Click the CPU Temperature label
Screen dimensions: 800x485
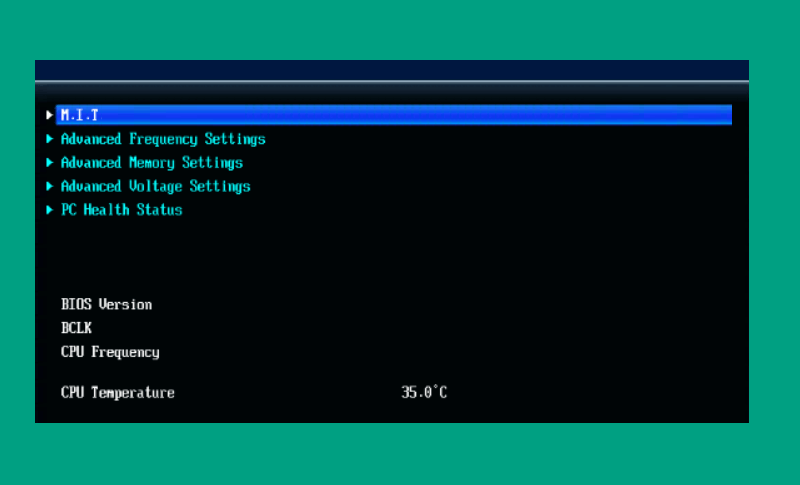[117, 392]
